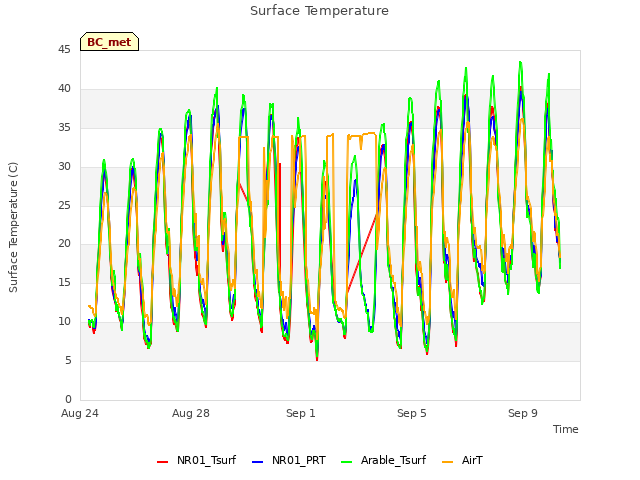Click the green Arable_Tsurf legend color marker

coord(347,462)
